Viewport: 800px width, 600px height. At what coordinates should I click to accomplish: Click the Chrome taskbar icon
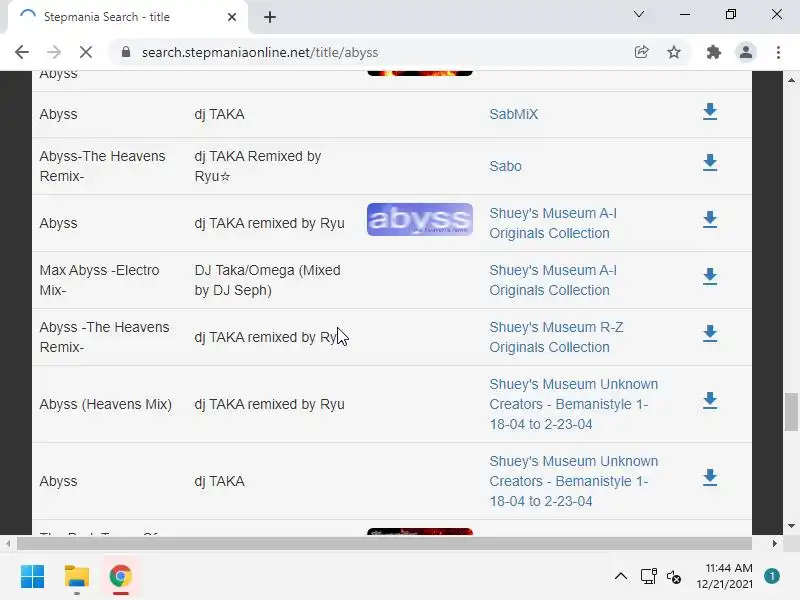coord(120,577)
